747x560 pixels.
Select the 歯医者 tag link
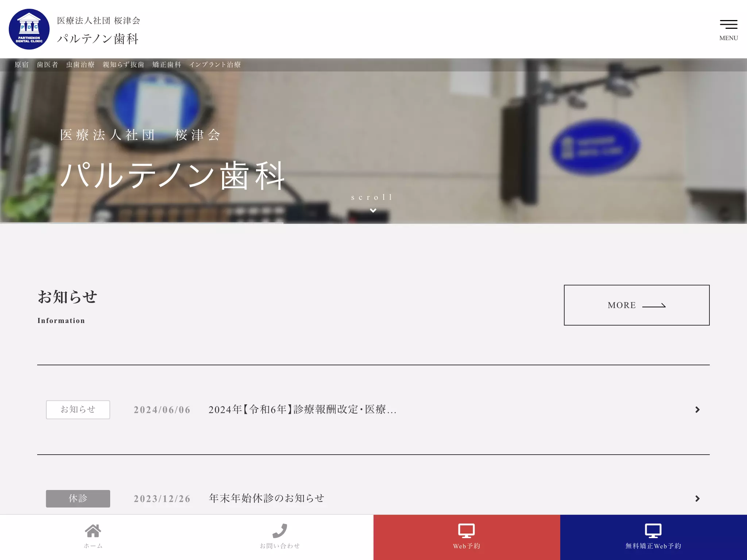tap(47, 65)
